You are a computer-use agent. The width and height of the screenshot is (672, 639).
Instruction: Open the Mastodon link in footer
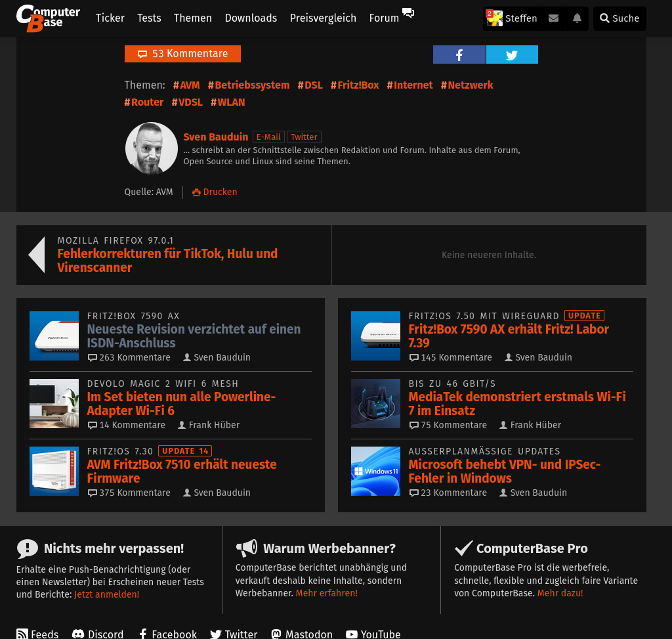click(302, 634)
